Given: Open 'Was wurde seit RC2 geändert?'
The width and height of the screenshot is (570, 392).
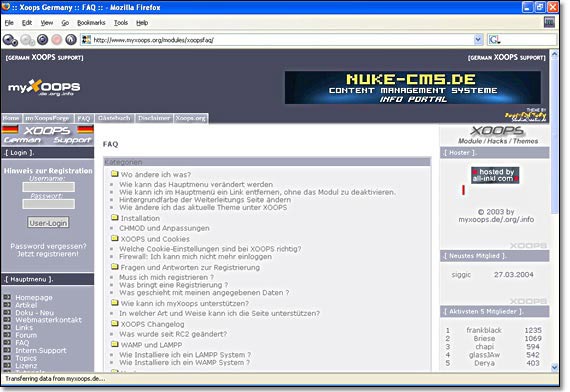Looking at the screenshot, I should (x=173, y=334).
